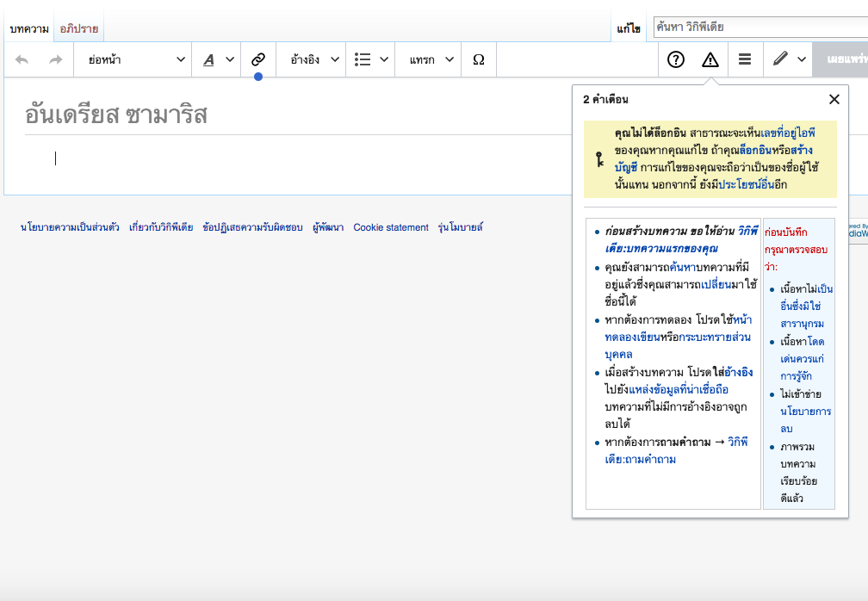
Task: Open the อ้างอิง cite dropdown
Action: click(x=311, y=59)
